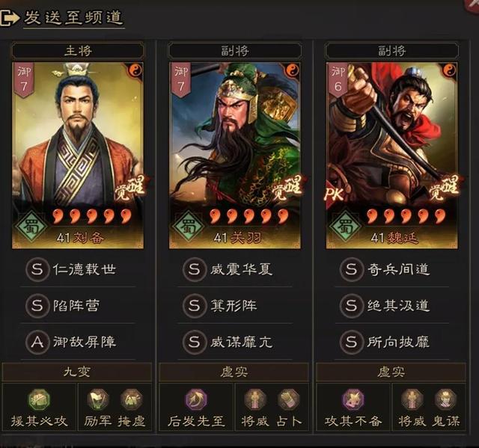
Task: Select the 鬼谋 tactic icon
Action: tap(446, 399)
